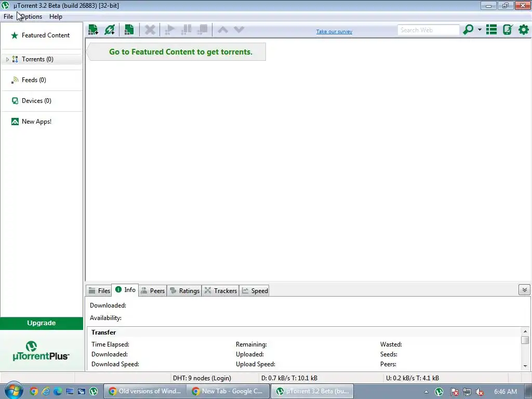Click the remote/share toolbar icon

(x=508, y=30)
